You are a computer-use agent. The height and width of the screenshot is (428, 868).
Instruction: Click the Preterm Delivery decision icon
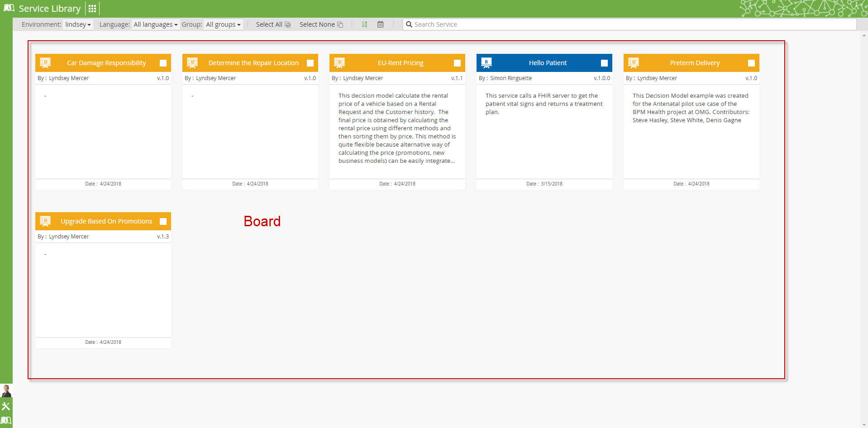pyautogui.click(x=634, y=63)
